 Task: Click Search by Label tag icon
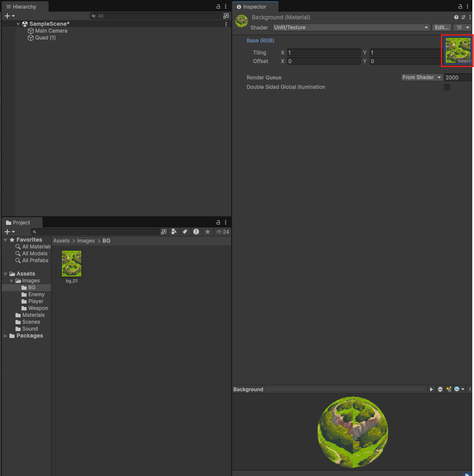click(x=185, y=232)
